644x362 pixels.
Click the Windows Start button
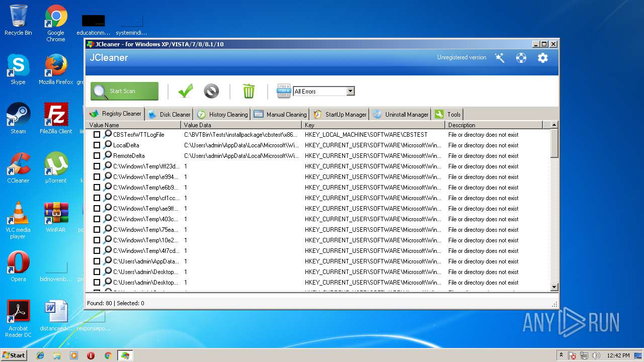point(14,355)
